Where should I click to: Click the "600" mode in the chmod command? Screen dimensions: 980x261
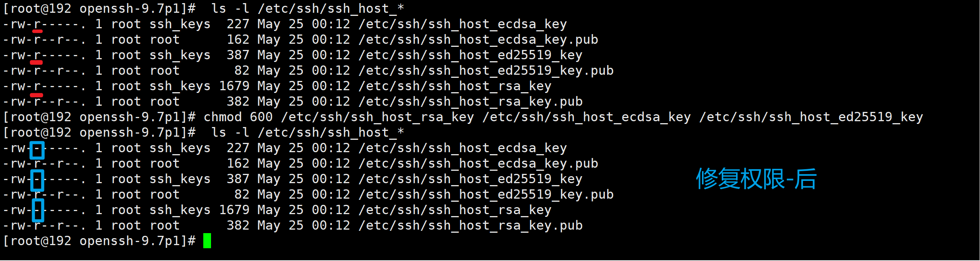(261, 117)
